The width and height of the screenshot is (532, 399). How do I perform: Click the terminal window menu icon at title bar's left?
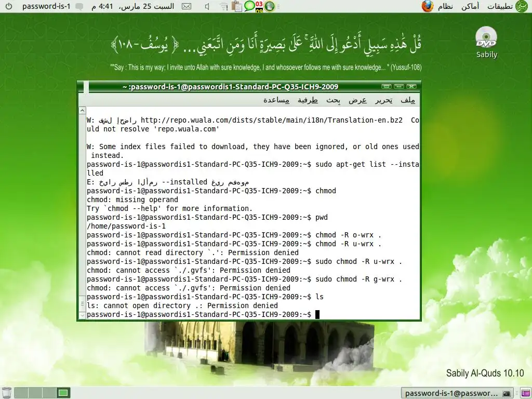pos(86,87)
